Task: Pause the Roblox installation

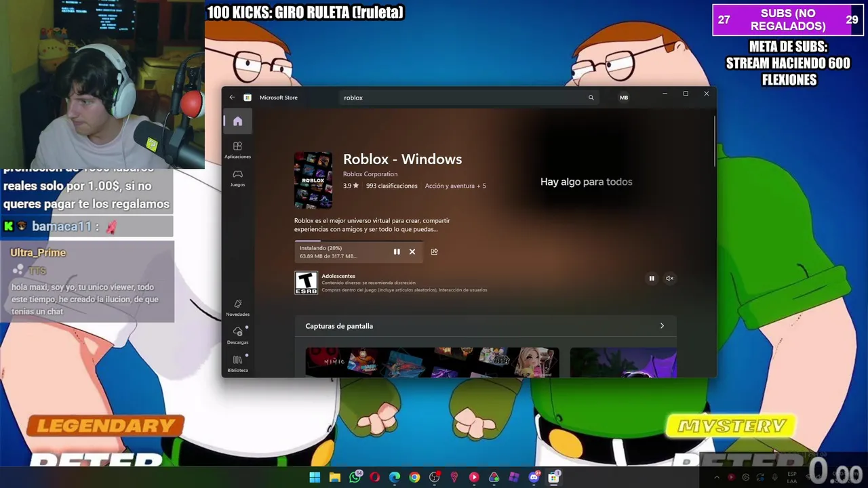Action: tap(397, 251)
